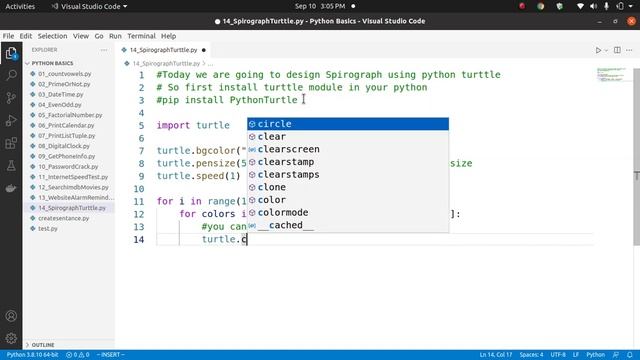Open 08_DigitalClock.py in explorer
Screen dimensions: 640x360
point(64,146)
